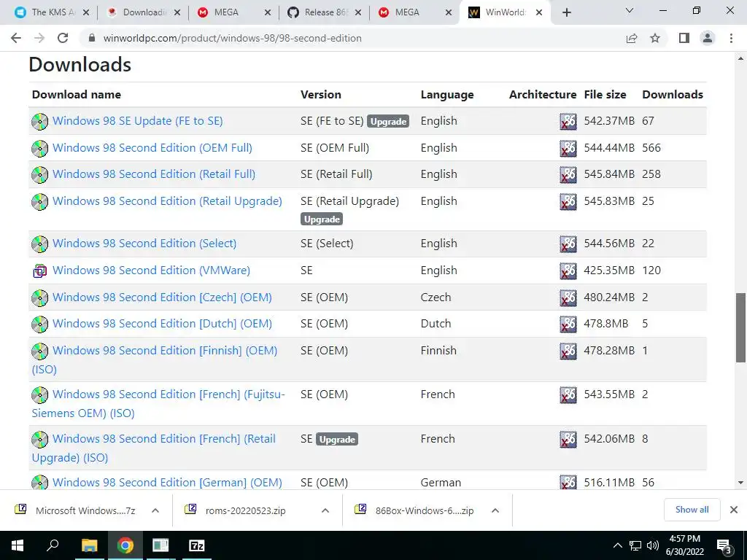
Task: Open Second Edition [German] (OEM) link
Action: [x=167, y=483]
